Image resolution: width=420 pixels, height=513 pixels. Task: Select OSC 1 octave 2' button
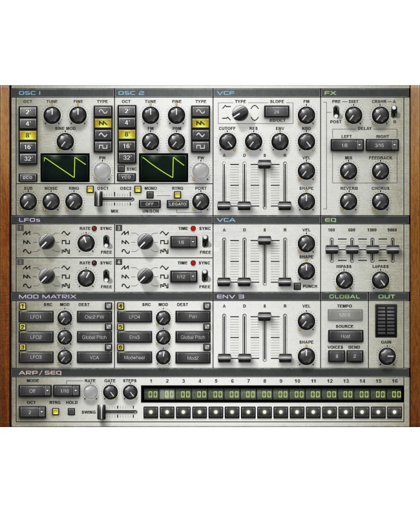click(28, 112)
